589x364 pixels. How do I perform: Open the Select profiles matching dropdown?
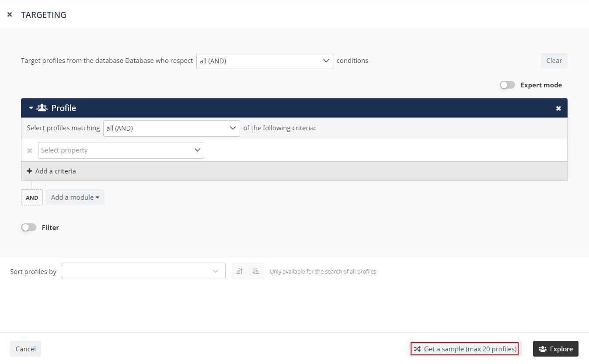171,128
